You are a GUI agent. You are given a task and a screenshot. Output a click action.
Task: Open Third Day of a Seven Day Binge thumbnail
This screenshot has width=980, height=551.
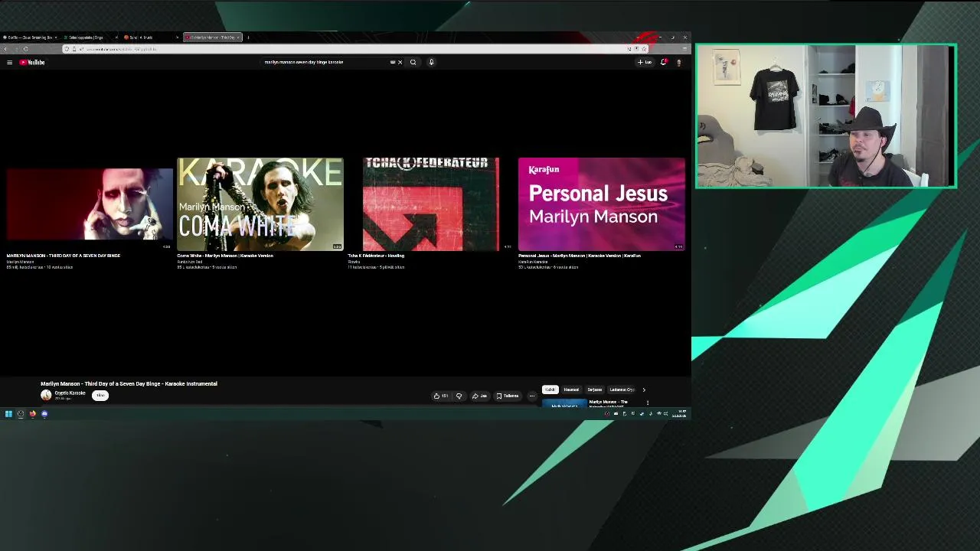(89, 204)
